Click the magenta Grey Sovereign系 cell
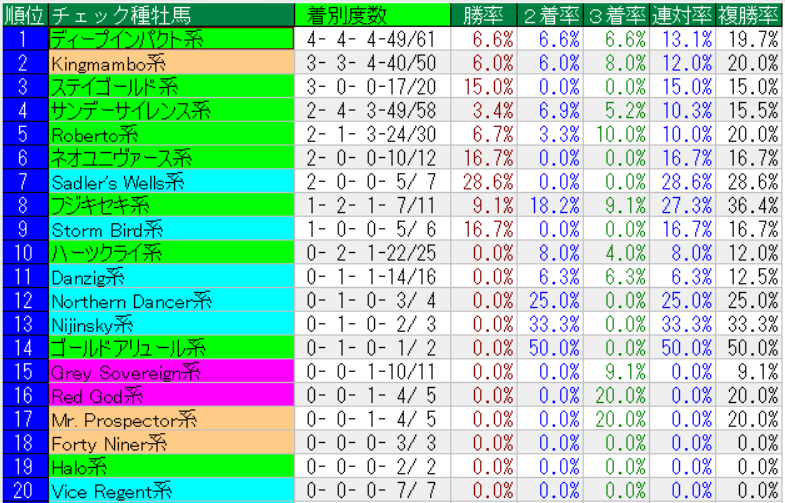 (x=171, y=371)
